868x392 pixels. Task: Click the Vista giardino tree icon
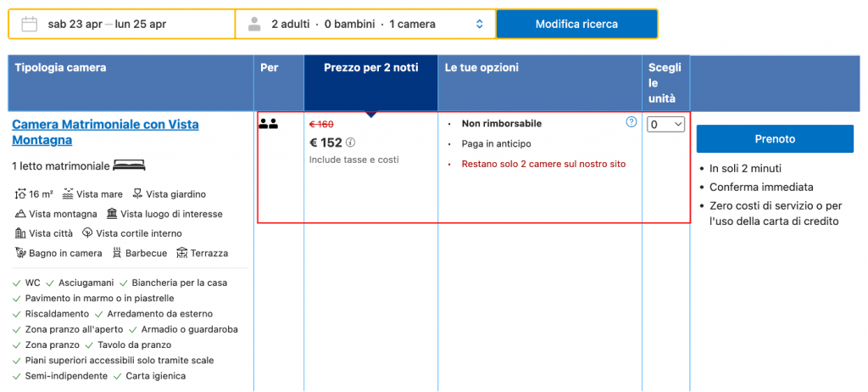(x=138, y=194)
